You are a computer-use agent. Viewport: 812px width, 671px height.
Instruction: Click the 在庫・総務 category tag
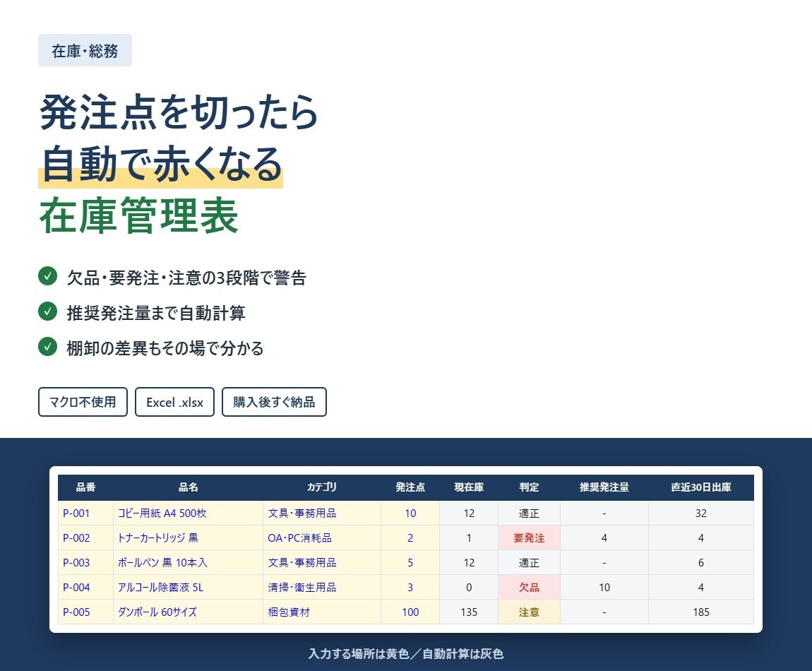click(85, 50)
